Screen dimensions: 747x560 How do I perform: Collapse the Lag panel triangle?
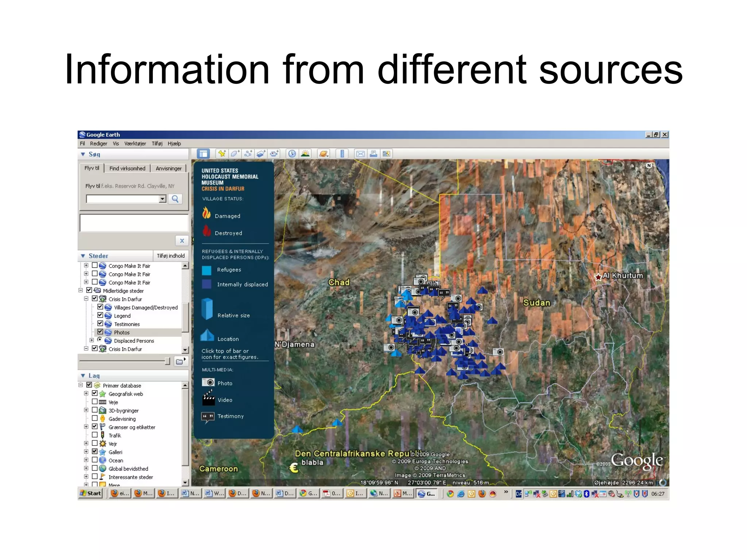(83, 376)
